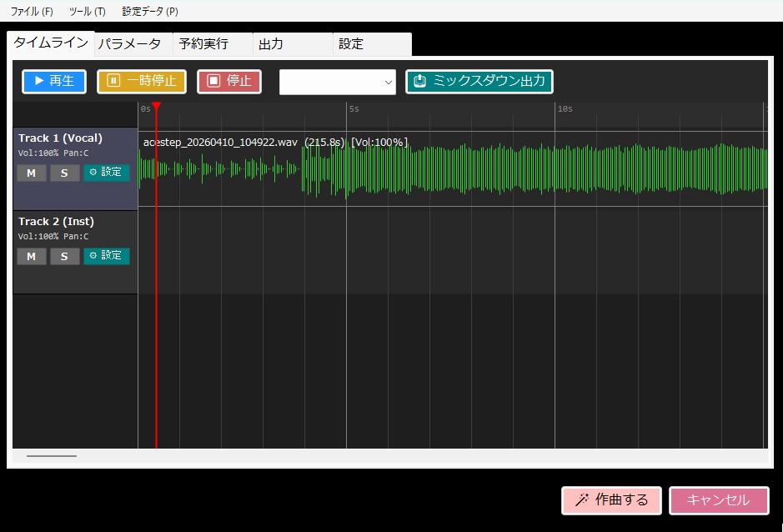Open the 設定データ (P) menu

point(150,11)
